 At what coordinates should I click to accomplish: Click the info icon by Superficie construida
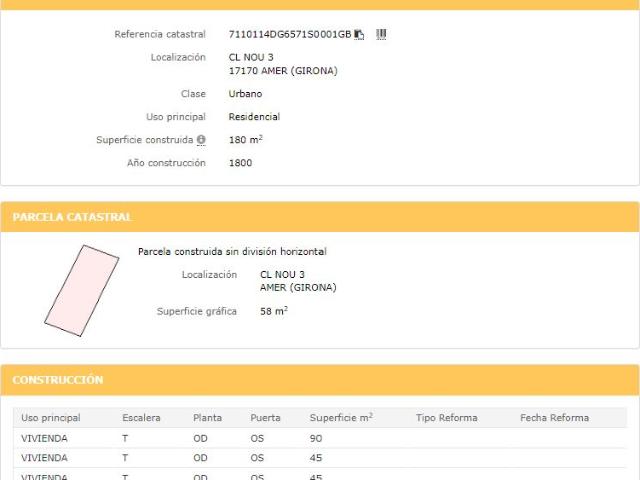coord(201,140)
